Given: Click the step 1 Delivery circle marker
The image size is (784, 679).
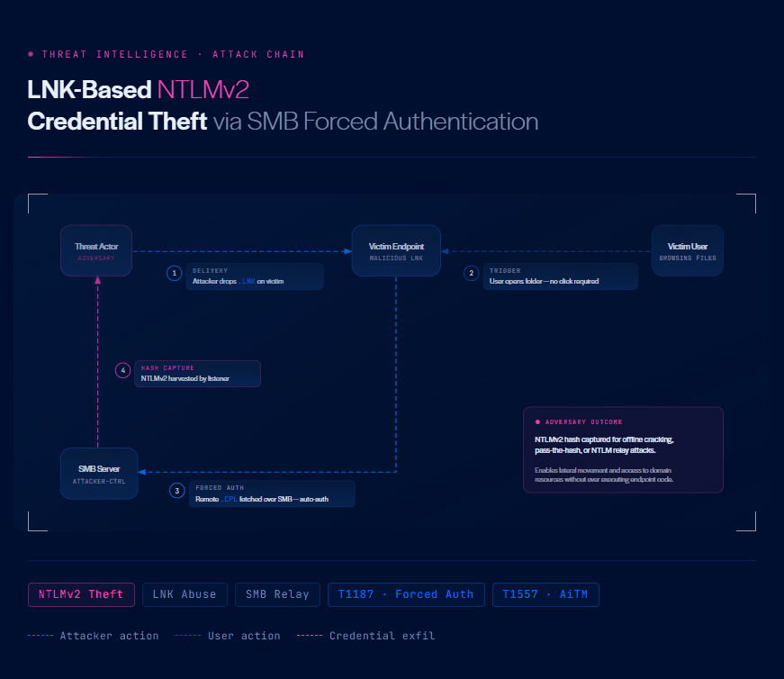Looking at the screenshot, I should [174, 273].
